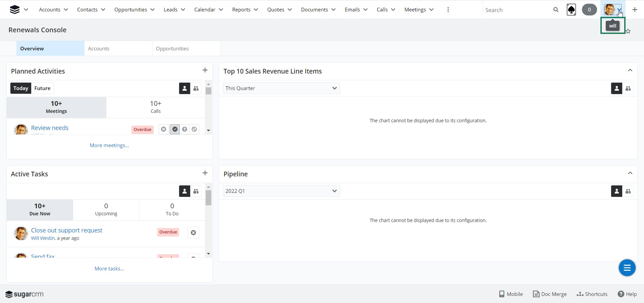Show Today's planned activities
This screenshot has height=303, width=644.
pos(21,88)
